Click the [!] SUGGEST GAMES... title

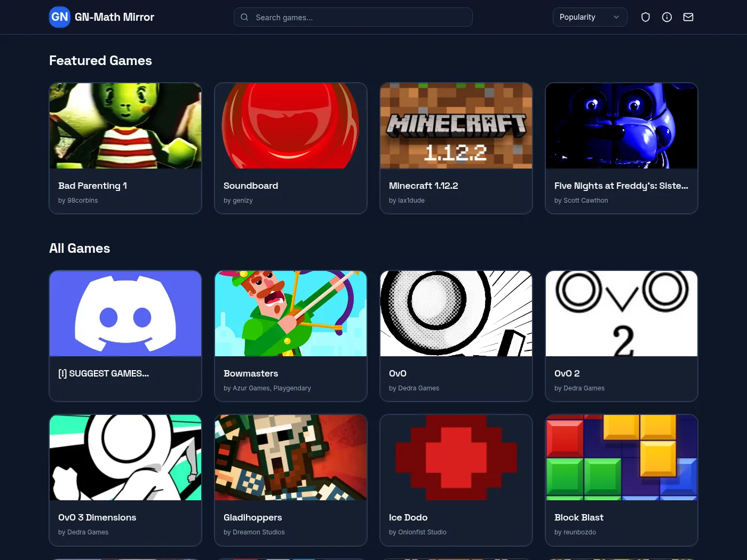[104, 373]
